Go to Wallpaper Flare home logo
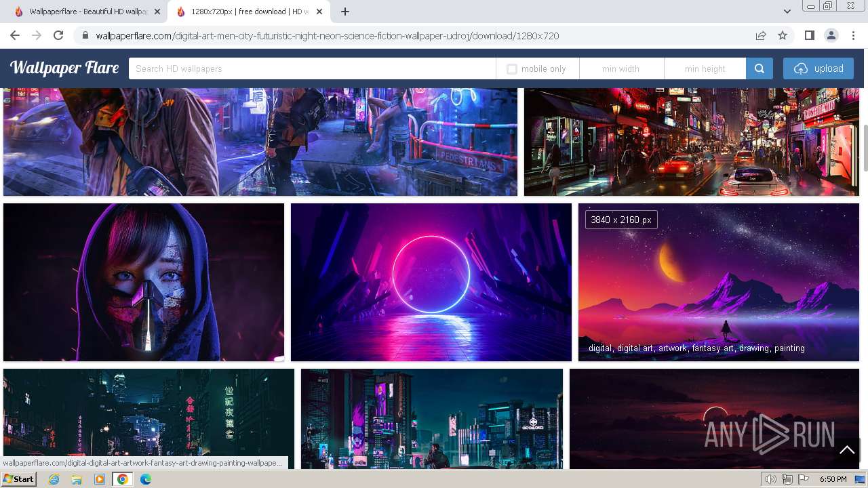This screenshot has height=488, width=868. [64, 68]
